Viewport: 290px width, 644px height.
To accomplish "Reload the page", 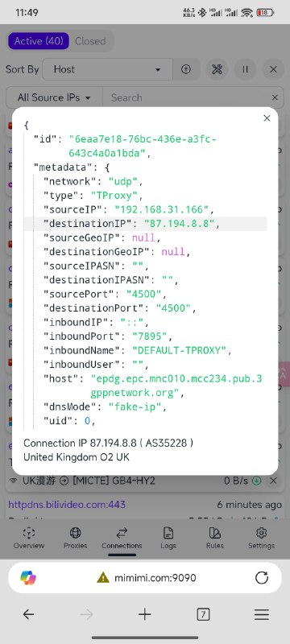I will (262, 578).
